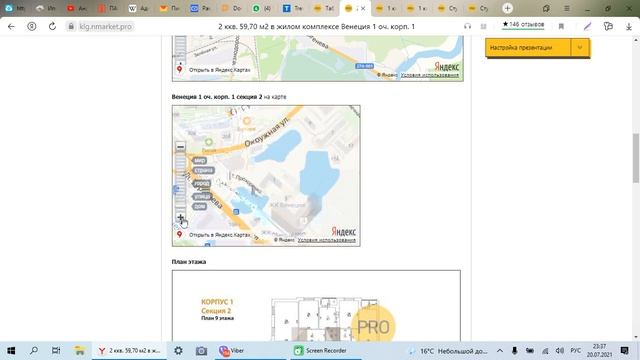
Task: Open the browser hamburger menu
Action: [x=567, y=8]
